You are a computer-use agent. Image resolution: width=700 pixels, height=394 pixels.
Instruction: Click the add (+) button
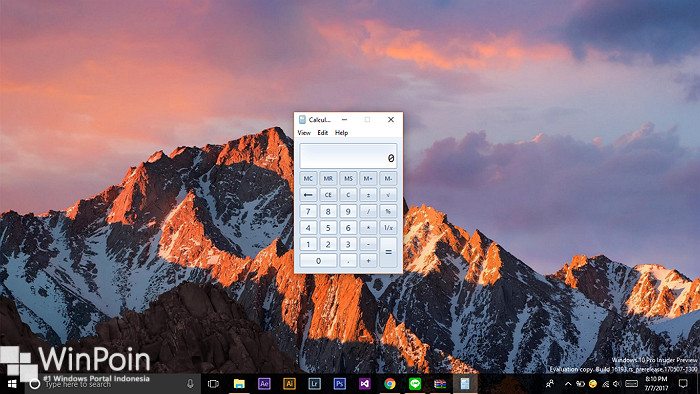point(368,261)
